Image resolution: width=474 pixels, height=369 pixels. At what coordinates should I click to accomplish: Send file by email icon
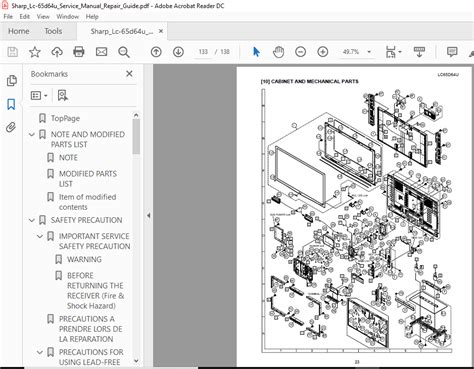tap(101, 52)
